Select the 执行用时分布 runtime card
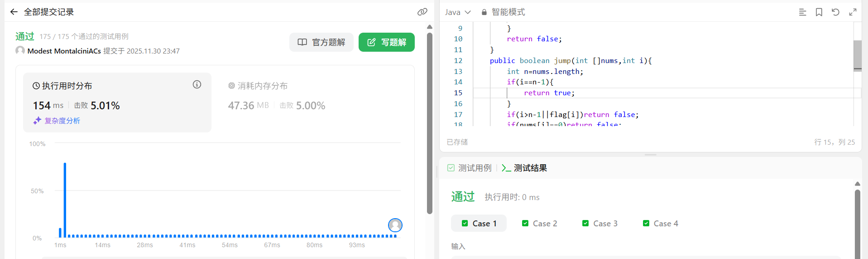Image resolution: width=868 pixels, height=259 pixels. click(117, 103)
